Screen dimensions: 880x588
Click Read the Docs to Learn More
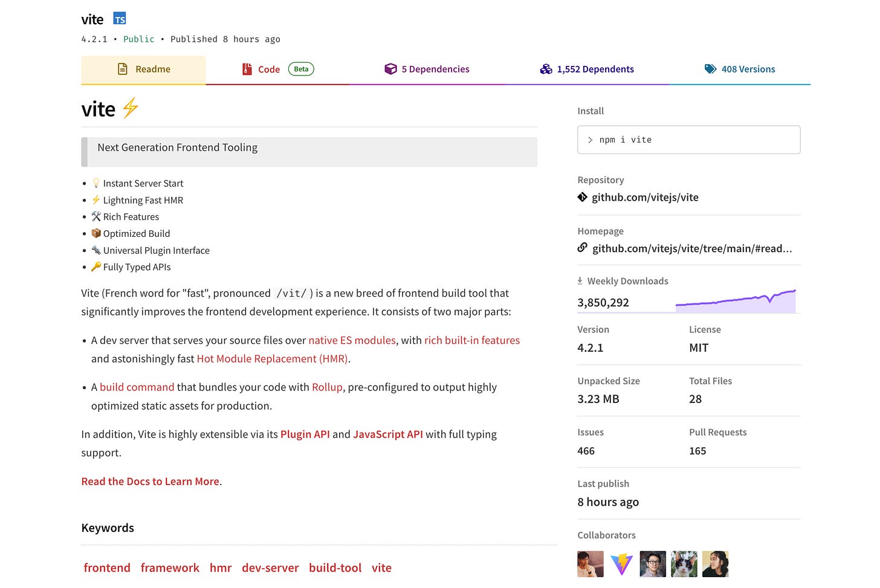point(150,481)
